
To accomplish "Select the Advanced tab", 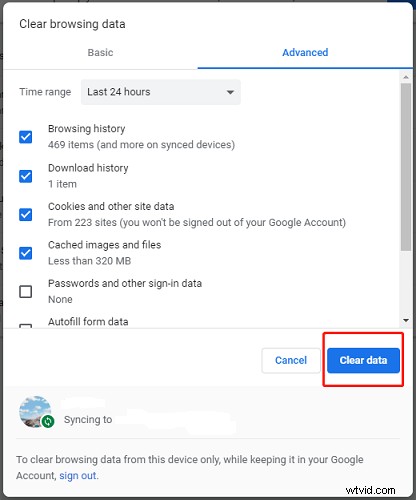I will [305, 52].
